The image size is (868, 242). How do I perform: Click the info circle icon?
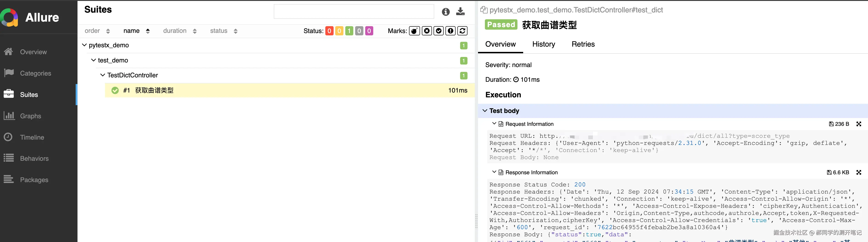tap(446, 12)
